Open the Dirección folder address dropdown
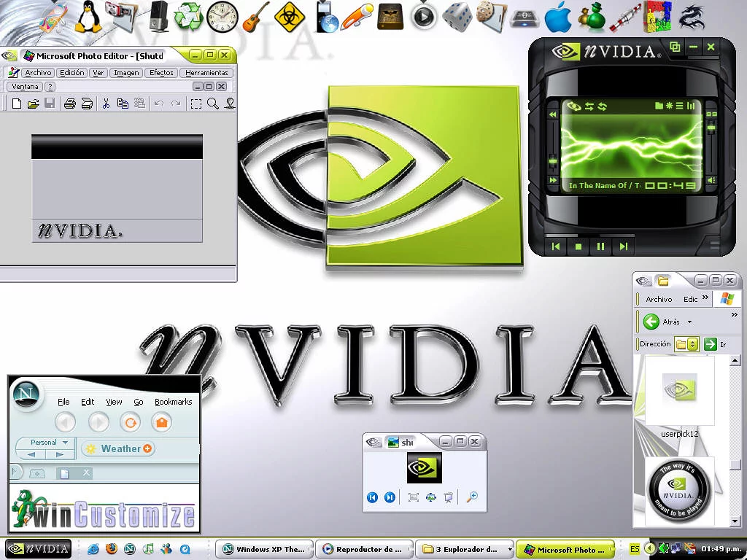 tap(692, 344)
